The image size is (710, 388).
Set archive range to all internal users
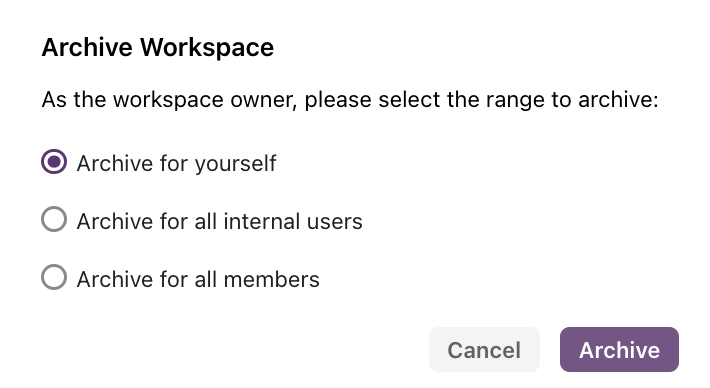pos(54,219)
